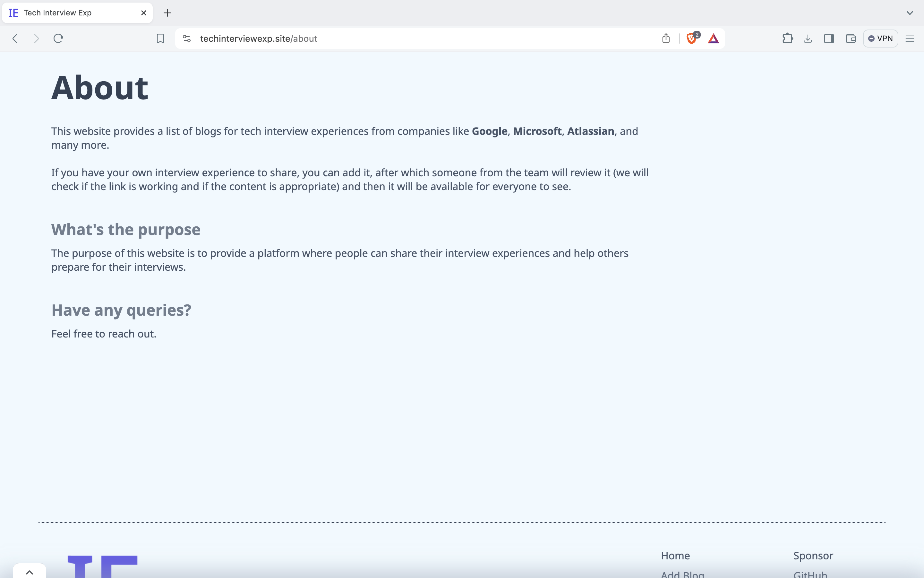Click the forward navigation arrow

pyautogui.click(x=36, y=39)
